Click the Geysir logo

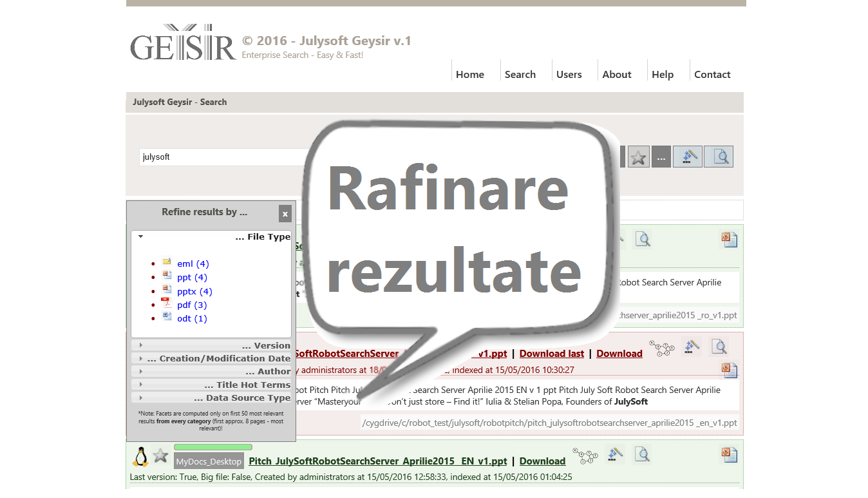click(x=184, y=43)
